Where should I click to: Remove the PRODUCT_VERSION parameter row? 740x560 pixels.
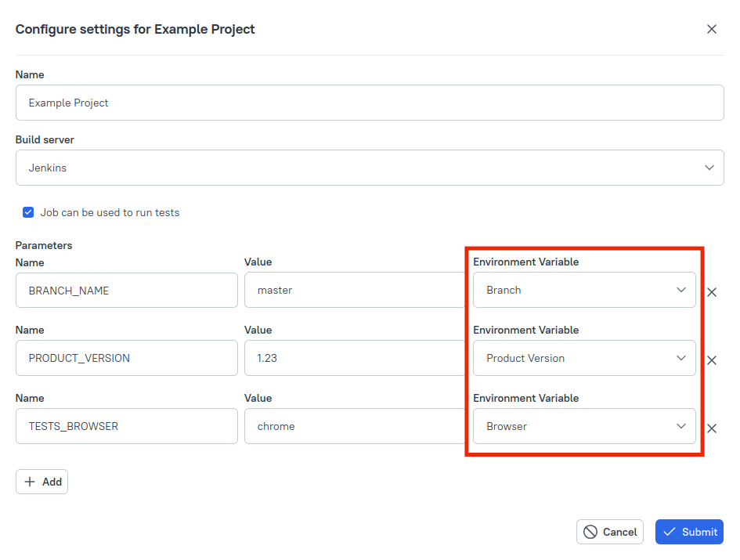(x=712, y=360)
